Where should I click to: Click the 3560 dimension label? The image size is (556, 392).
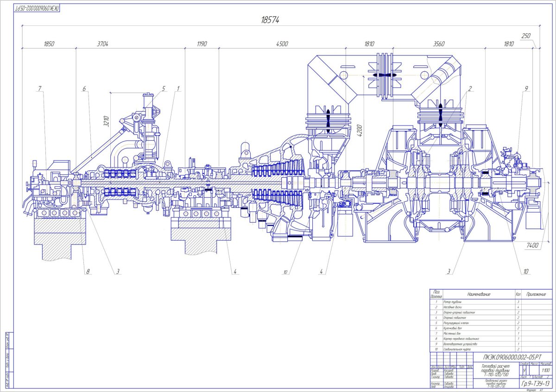pyautogui.click(x=438, y=44)
